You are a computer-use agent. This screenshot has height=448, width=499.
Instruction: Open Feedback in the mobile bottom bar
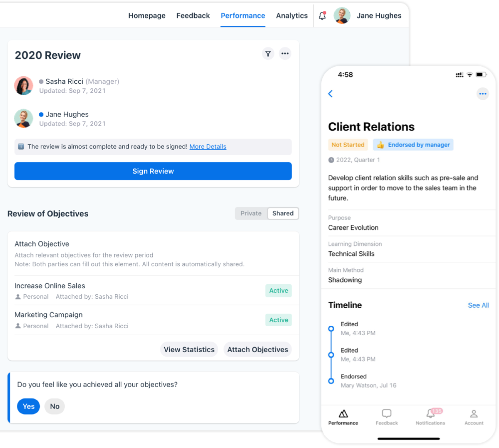click(x=386, y=417)
